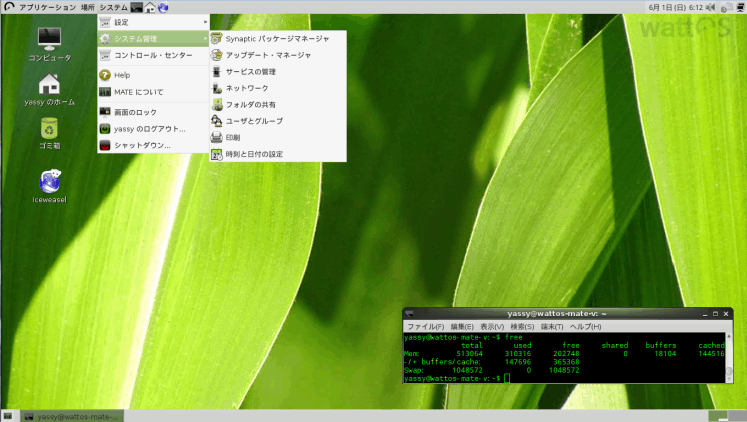Screen dimensions: 747x422
Task: Click the yassy@wattos-mate taskbar button
Action: pos(72,416)
